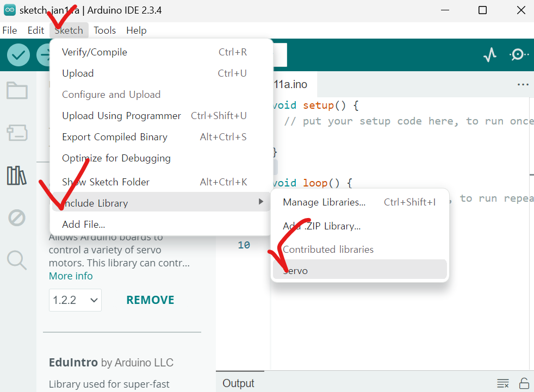Screen dimensions: 534x392
Task: Choose Add .ZIP Library...
Action: (359, 226)
